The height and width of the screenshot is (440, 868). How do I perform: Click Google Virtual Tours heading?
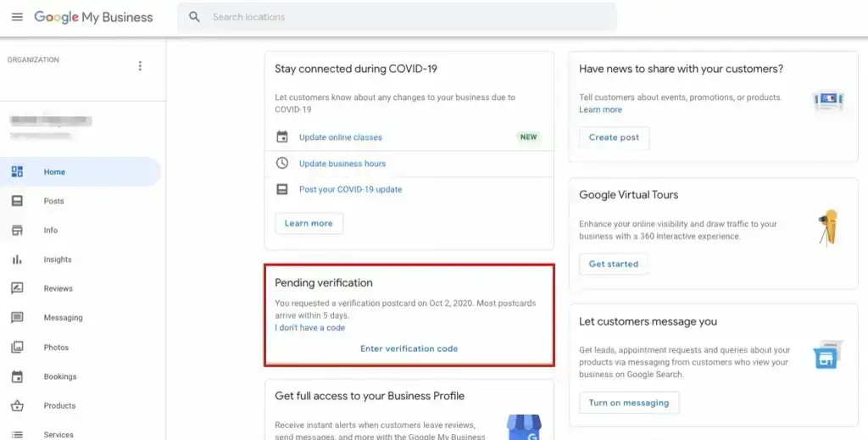pyautogui.click(x=628, y=195)
